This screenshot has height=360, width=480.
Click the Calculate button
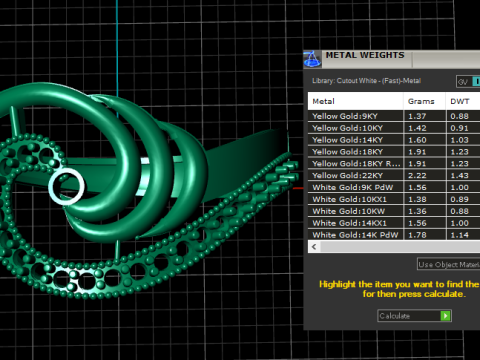click(x=414, y=316)
